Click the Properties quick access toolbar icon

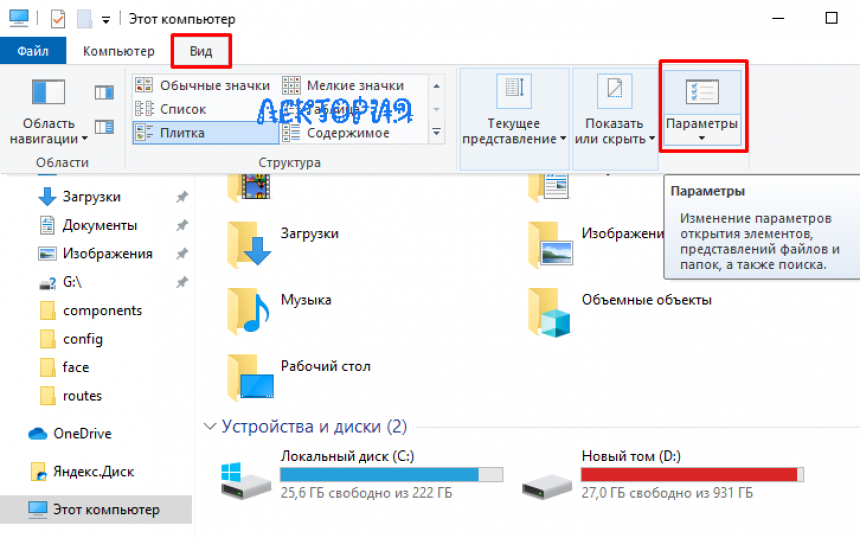click(x=58, y=19)
